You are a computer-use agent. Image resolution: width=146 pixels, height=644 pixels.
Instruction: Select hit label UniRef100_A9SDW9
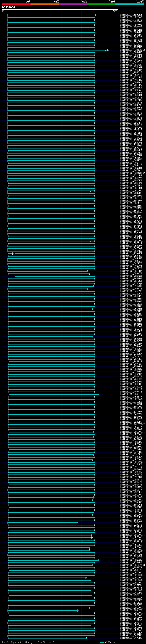131,80
